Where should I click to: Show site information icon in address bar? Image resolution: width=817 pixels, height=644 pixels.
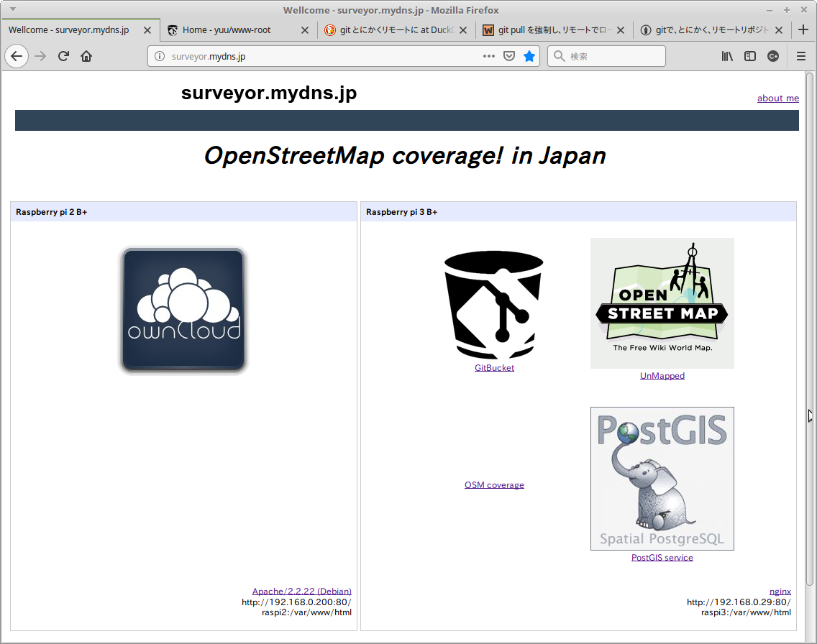160,56
